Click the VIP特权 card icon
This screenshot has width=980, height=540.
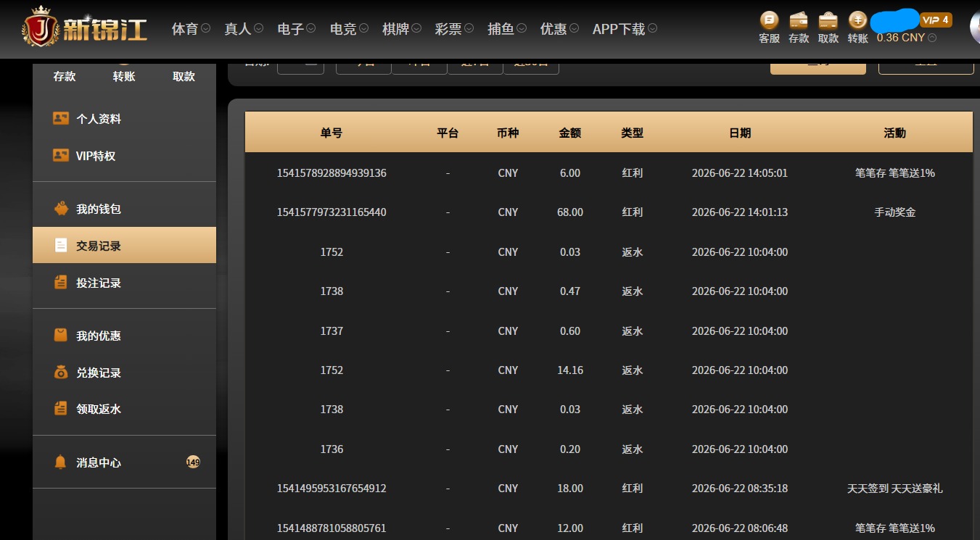coord(61,155)
